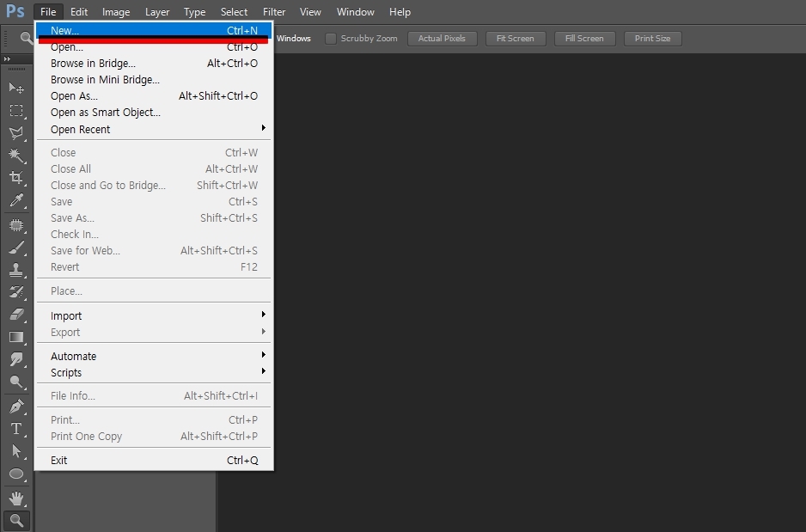The height and width of the screenshot is (532, 806).
Task: Click the Save for Web... entry
Action: [154, 251]
